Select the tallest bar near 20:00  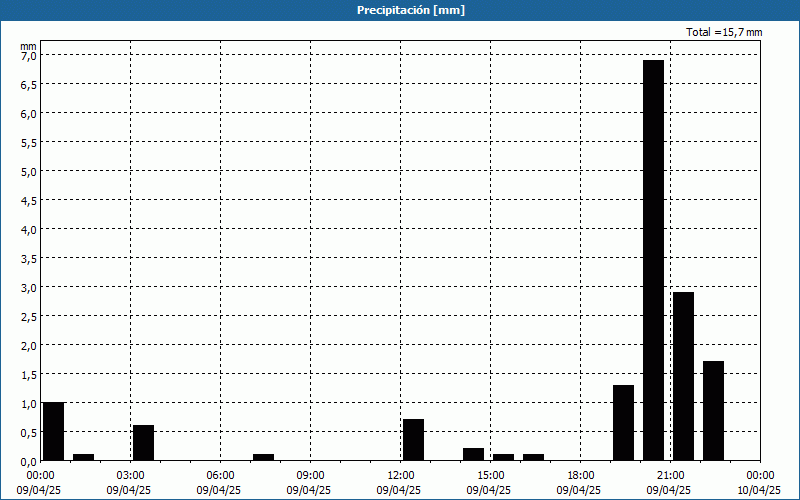654,260
